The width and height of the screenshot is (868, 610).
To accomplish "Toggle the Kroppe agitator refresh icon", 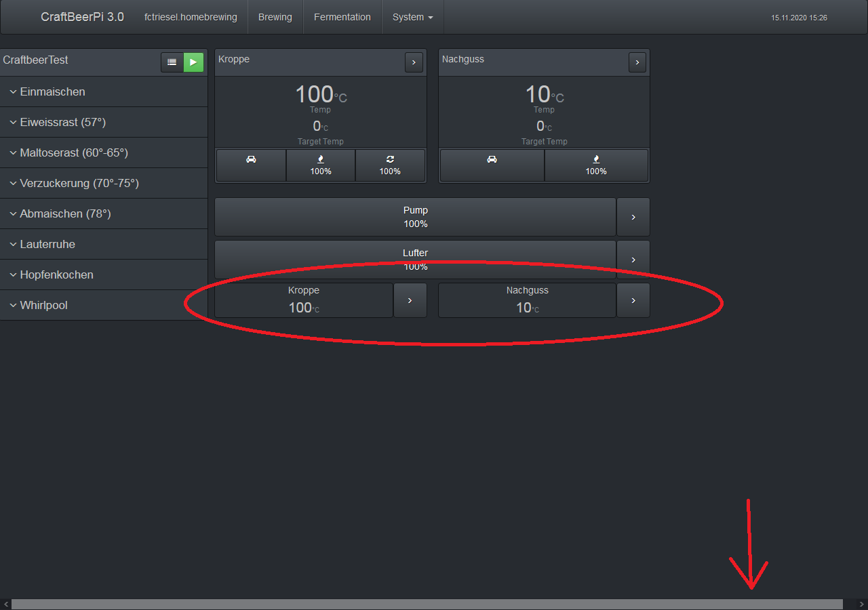I will point(390,165).
